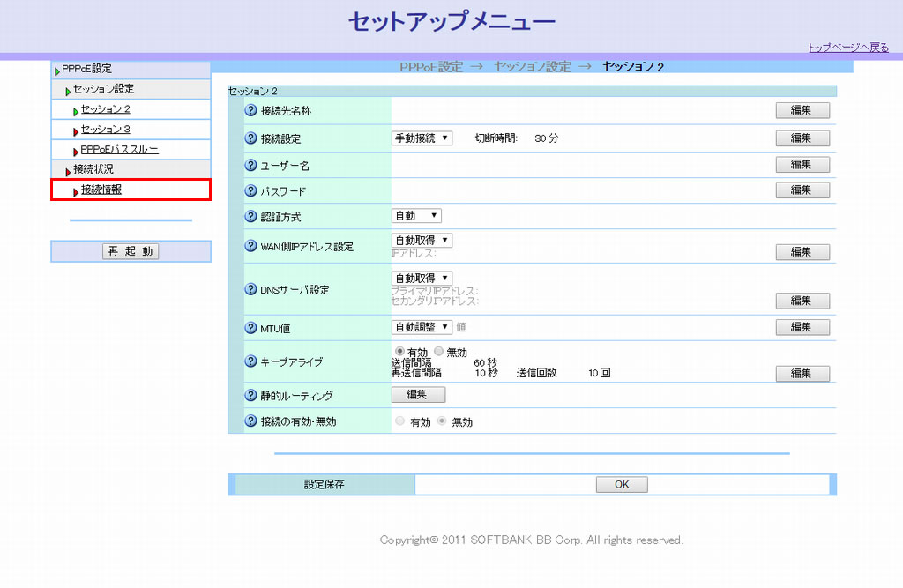Open the MTU値 自動調整 dropdown

pyautogui.click(x=422, y=327)
